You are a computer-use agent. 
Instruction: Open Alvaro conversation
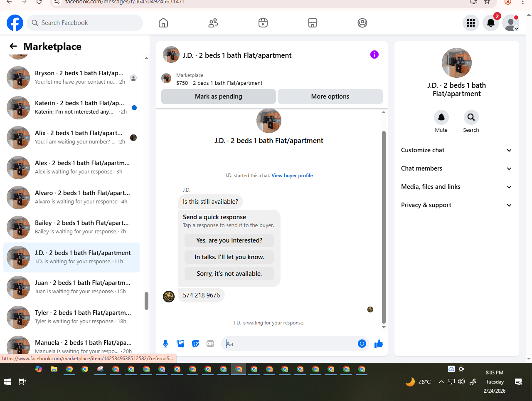point(72,198)
